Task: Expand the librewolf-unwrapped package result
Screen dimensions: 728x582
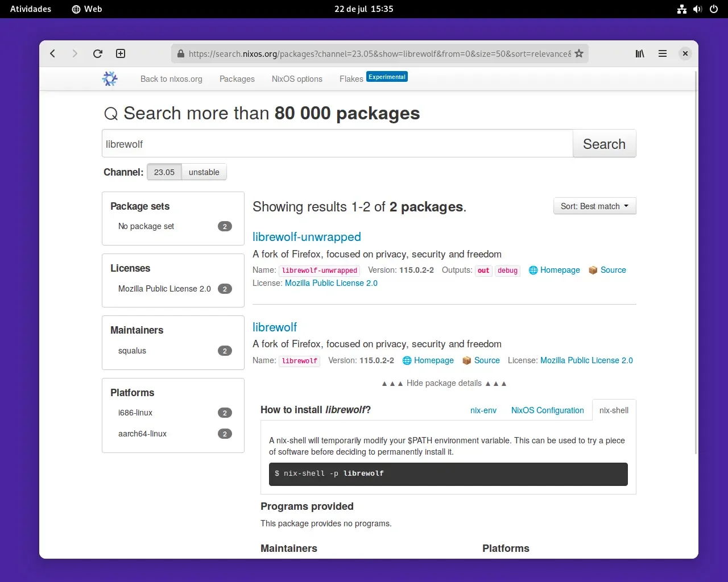Action: click(307, 237)
